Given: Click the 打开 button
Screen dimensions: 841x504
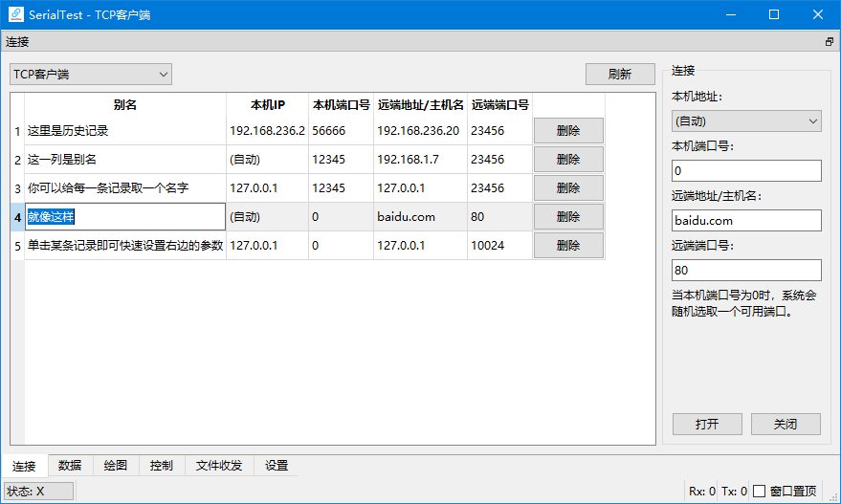Looking at the screenshot, I should (707, 424).
